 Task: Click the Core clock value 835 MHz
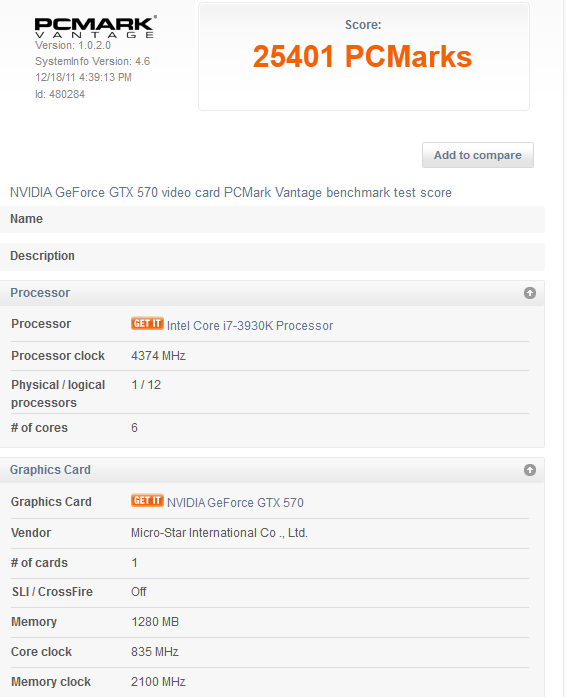tap(155, 652)
